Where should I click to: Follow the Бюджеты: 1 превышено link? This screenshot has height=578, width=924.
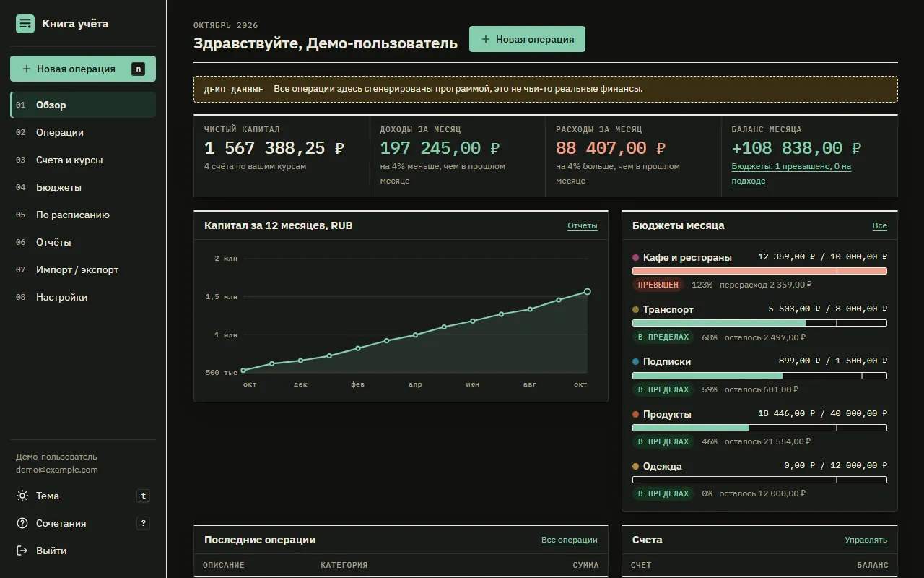click(791, 173)
